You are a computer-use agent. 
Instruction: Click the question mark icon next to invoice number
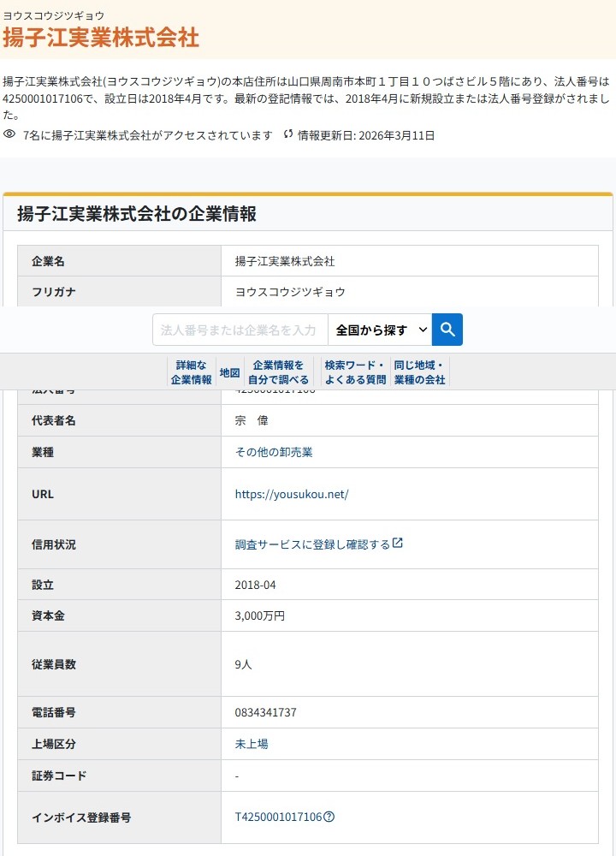point(329,817)
